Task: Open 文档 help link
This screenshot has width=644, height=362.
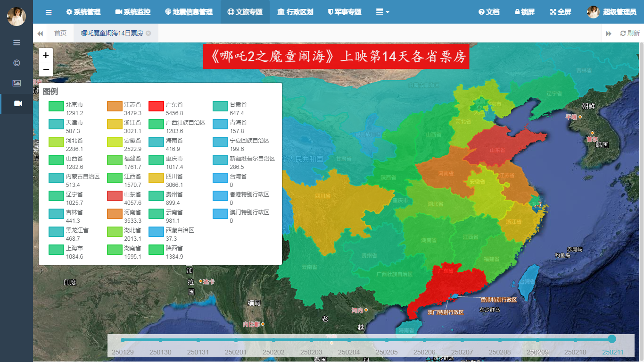Action: pyautogui.click(x=489, y=12)
